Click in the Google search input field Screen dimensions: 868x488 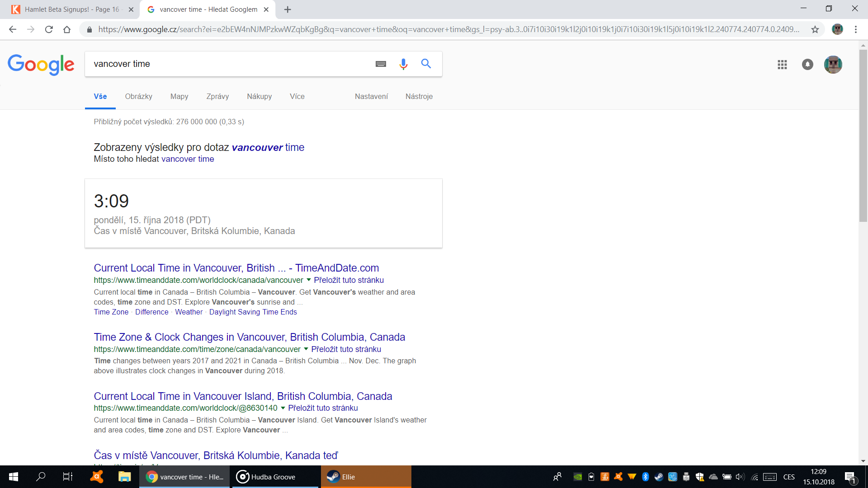(226, 64)
